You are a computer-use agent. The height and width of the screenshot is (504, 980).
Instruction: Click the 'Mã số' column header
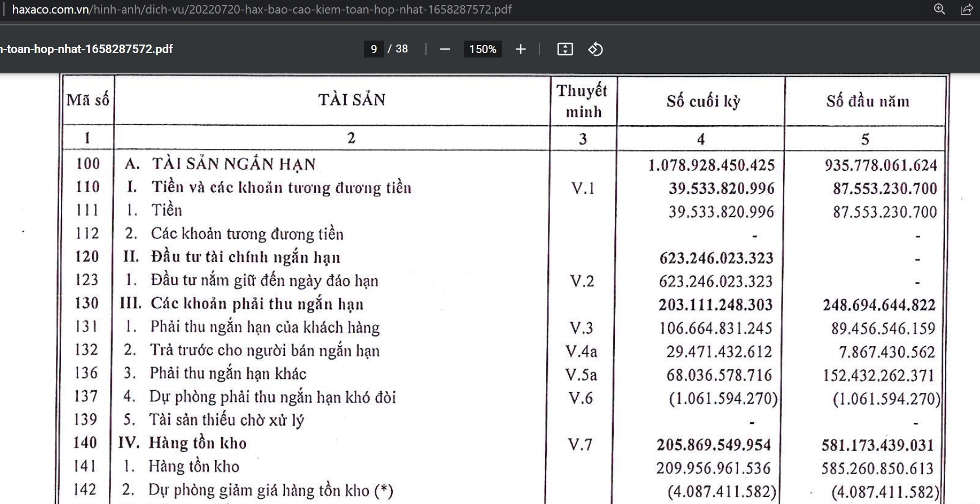(x=88, y=100)
